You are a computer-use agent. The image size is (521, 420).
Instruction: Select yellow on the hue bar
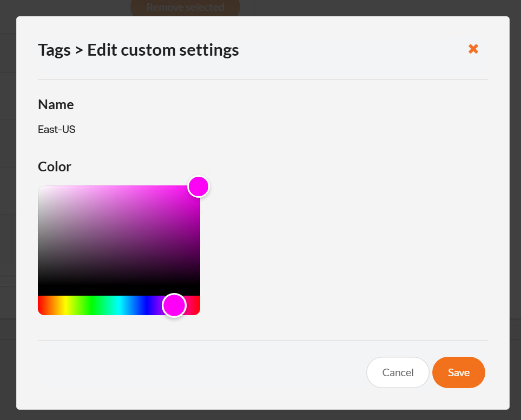click(65, 305)
